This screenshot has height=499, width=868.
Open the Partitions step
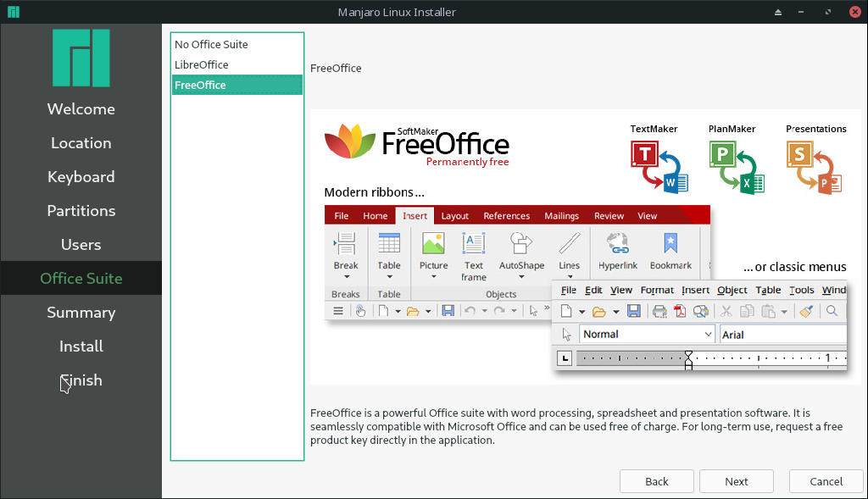(81, 211)
